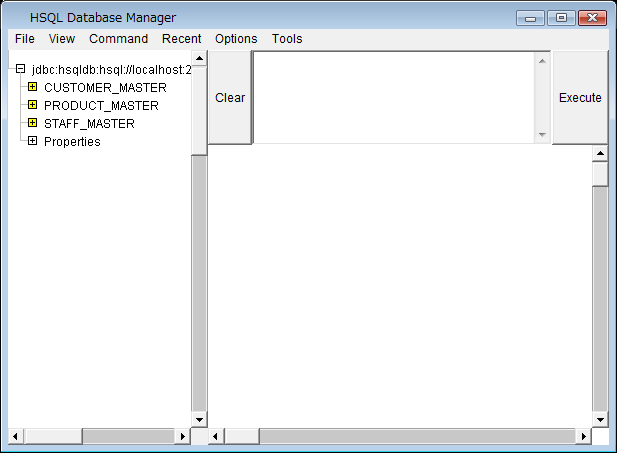This screenshot has height=453, width=617.
Task: Close the HSQL Database Manager window
Action: [x=592, y=18]
